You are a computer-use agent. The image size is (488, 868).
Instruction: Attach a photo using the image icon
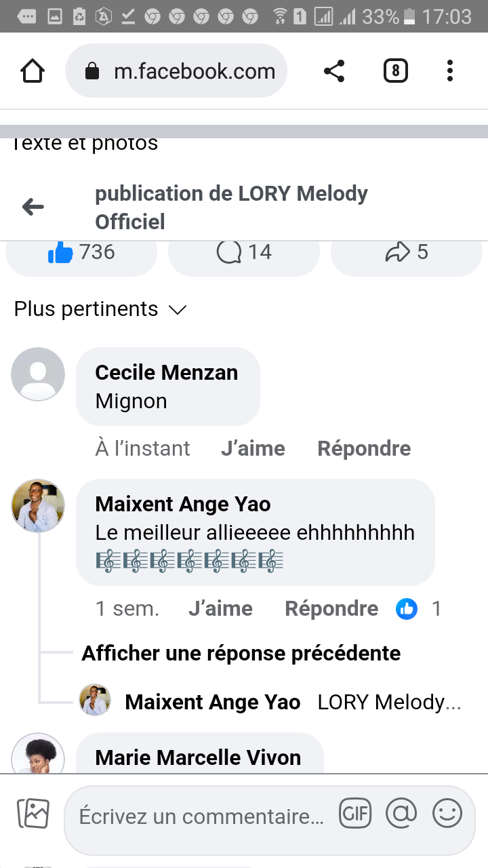point(33,814)
